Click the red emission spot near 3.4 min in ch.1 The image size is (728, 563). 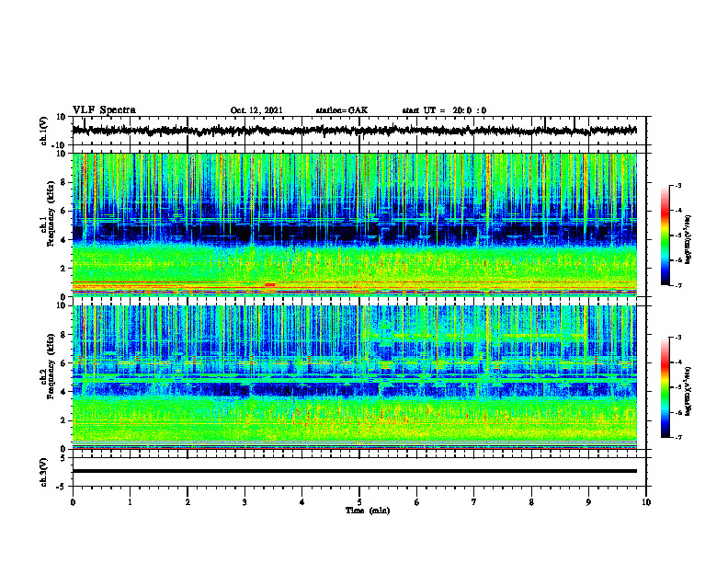coord(269,284)
